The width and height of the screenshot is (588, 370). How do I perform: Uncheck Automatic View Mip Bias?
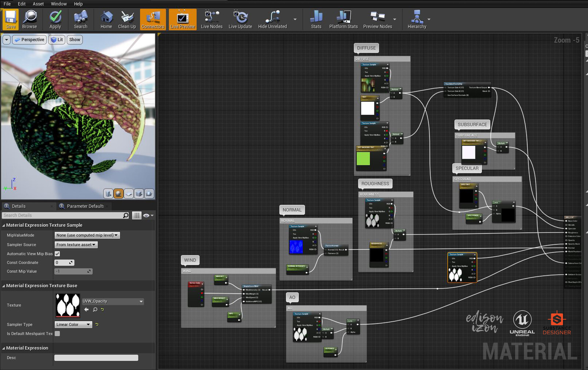point(57,254)
